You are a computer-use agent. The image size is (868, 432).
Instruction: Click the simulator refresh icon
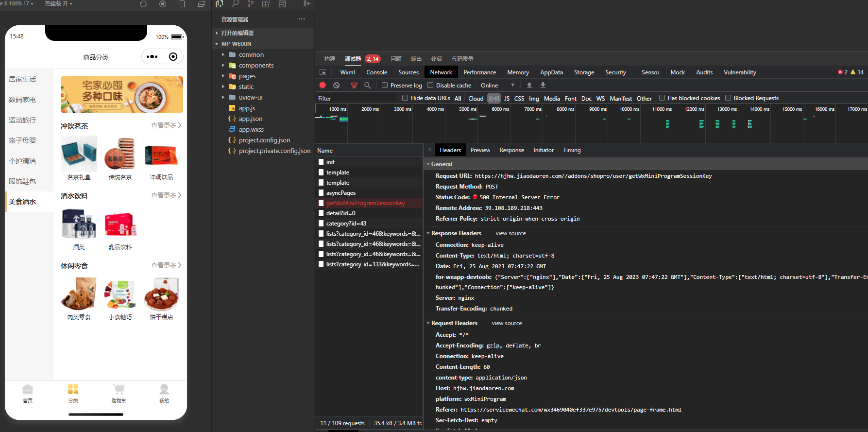[143, 4]
